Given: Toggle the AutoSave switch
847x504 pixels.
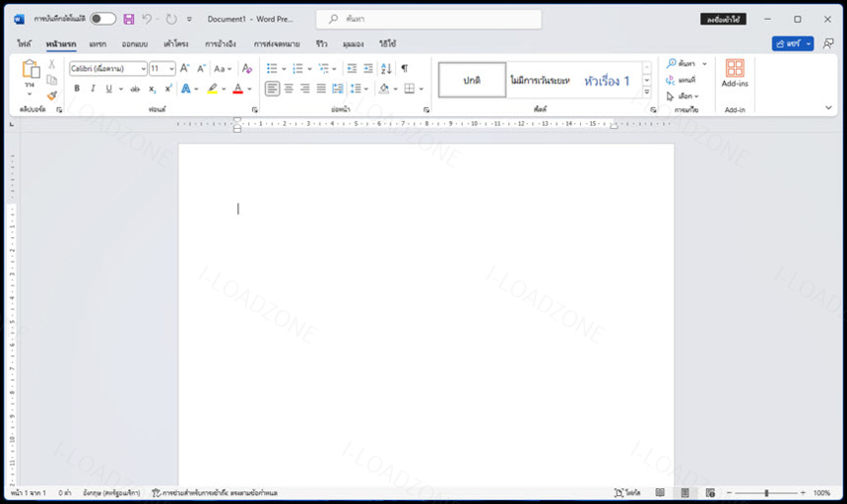Looking at the screenshot, I should [102, 19].
